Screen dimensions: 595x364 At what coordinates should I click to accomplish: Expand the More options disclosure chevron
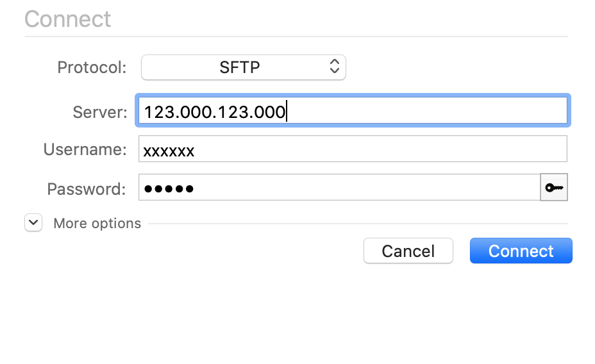(x=33, y=223)
